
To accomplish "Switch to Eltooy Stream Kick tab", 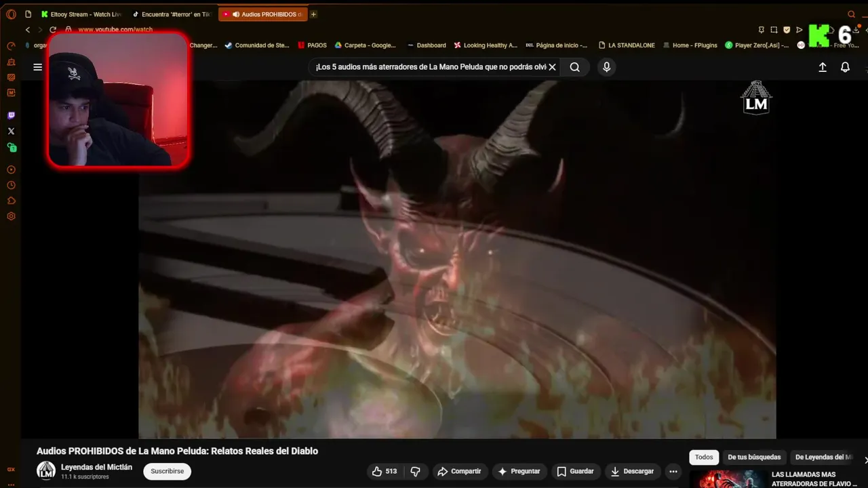I will pyautogui.click(x=81, y=14).
